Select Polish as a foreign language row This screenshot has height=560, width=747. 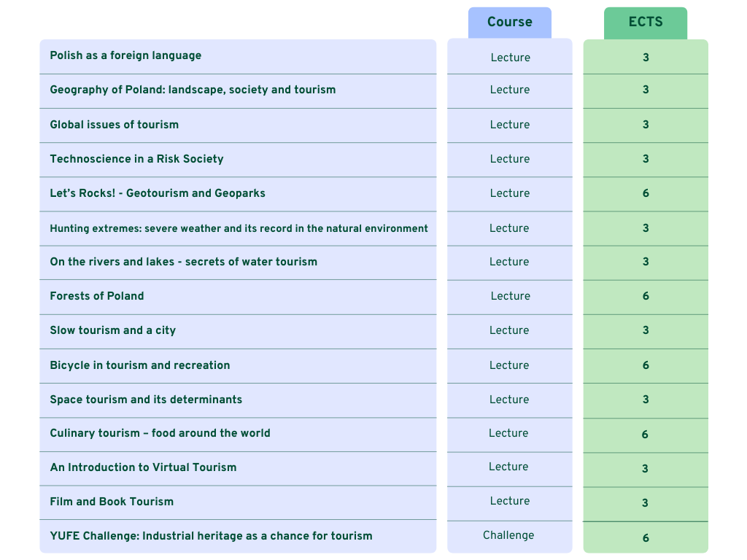[125, 55]
